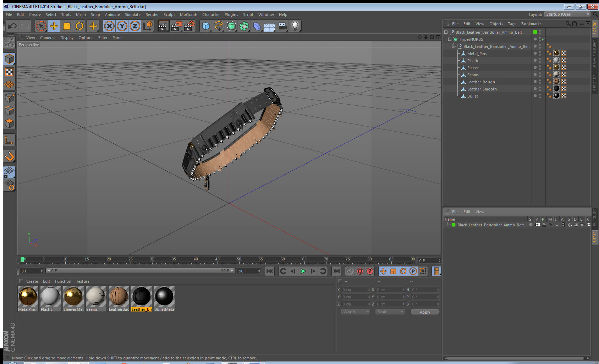The height and width of the screenshot is (364, 599).
Task: Enable the Axis tool in the sidebar
Action: (9, 140)
